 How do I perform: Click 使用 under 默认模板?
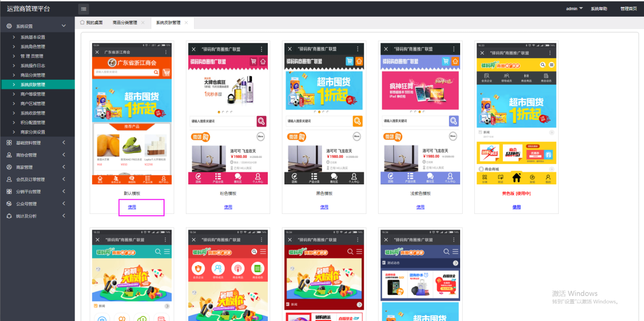(x=132, y=207)
